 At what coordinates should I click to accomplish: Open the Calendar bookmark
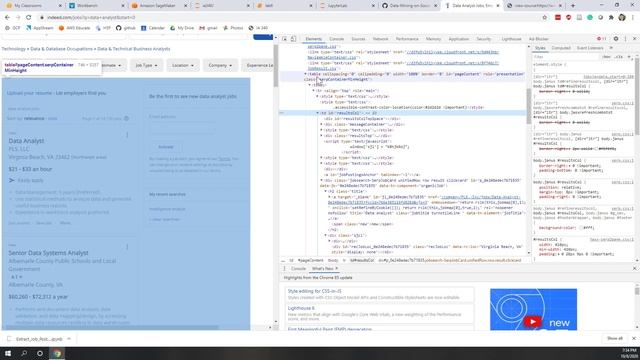pyautogui.click(x=153, y=28)
